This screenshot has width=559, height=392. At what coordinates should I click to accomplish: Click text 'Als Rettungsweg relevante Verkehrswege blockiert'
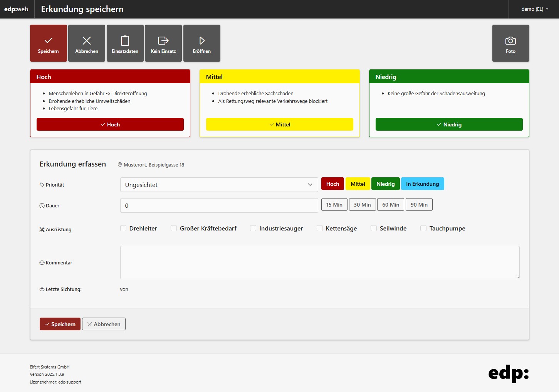(273, 101)
